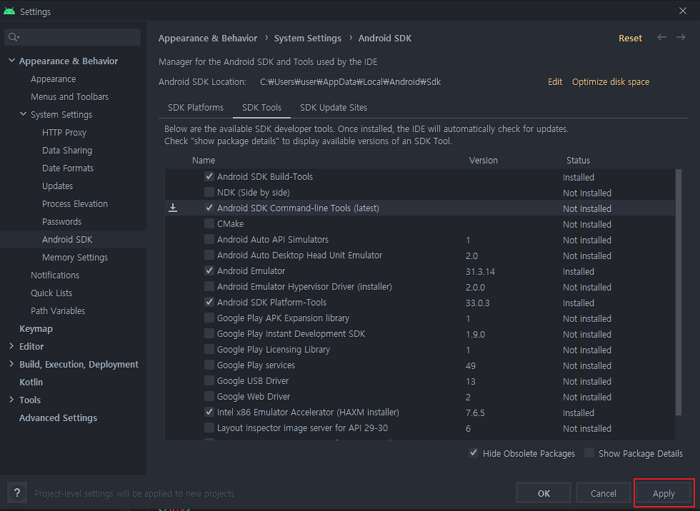Open SDK Update Sites tab

click(333, 108)
